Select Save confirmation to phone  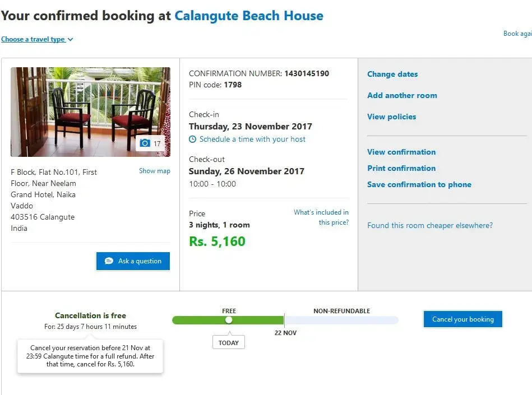click(x=419, y=184)
